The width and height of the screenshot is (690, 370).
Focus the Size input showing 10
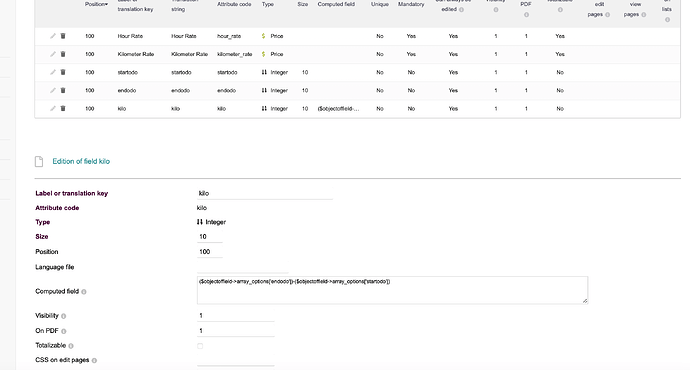pyautogui.click(x=210, y=237)
